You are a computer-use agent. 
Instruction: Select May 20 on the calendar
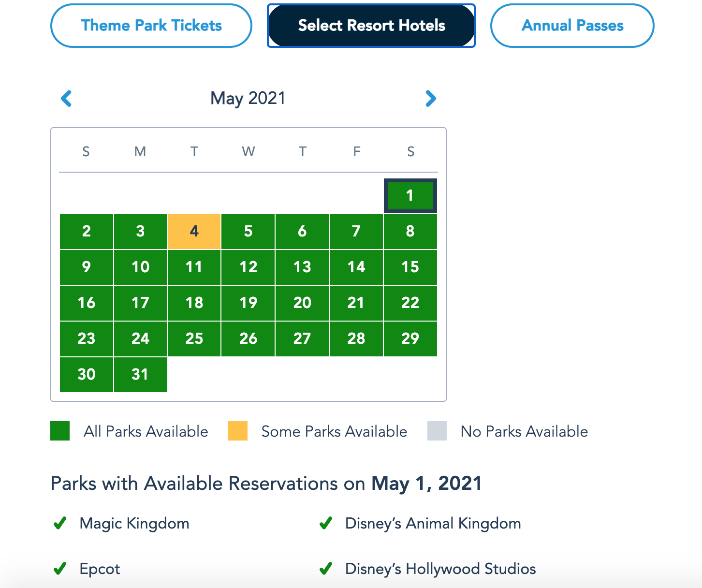pyautogui.click(x=302, y=303)
